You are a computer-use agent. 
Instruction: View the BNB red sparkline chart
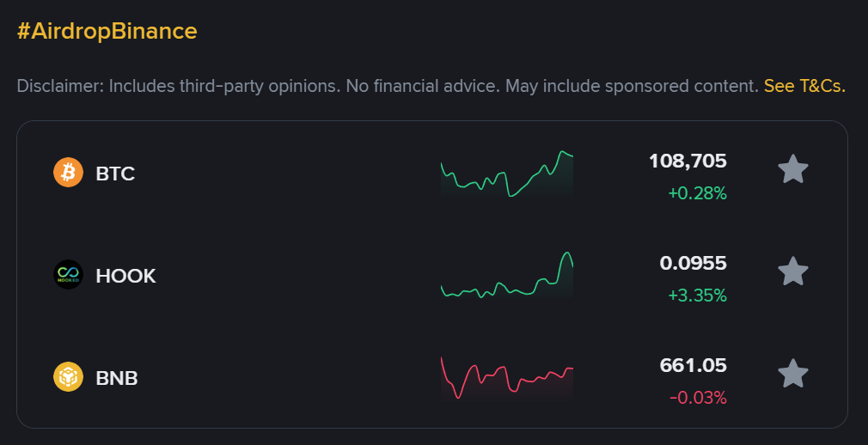506,378
